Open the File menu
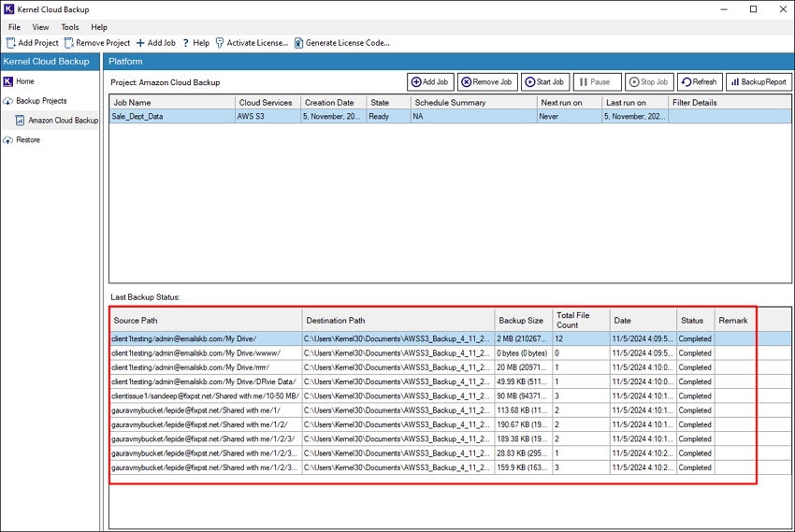 coord(14,27)
